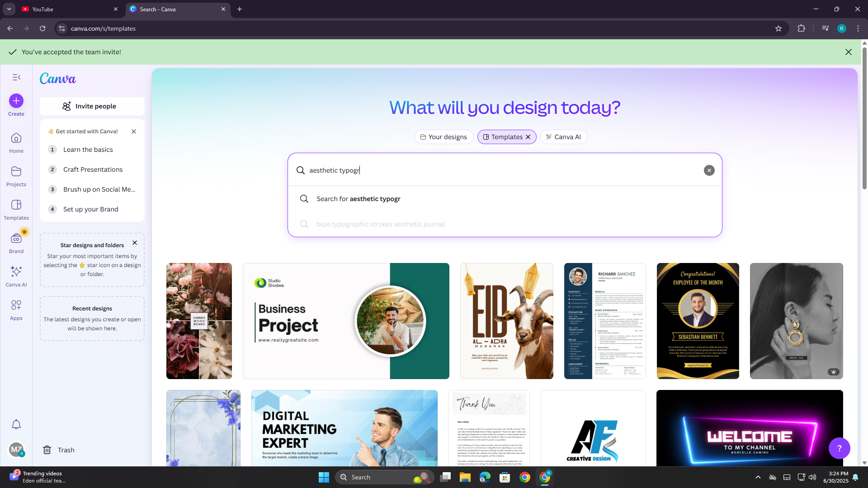This screenshot has height=488, width=868.
Task: Open Microsoft Edge from taskbar
Action: [485, 477]
